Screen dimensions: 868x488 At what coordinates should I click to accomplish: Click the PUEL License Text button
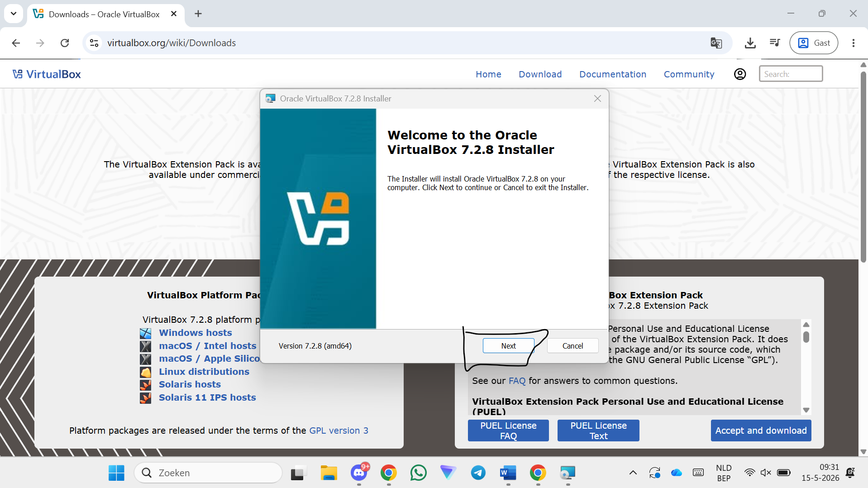pyautogui.click(x=598, y=431)
